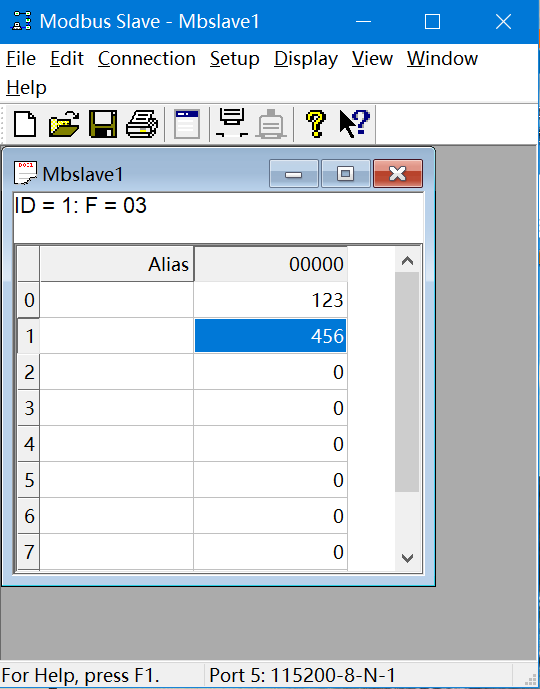Click the Open file folder icon
Screen dimensions: 540x689
[x=64, y=124]
